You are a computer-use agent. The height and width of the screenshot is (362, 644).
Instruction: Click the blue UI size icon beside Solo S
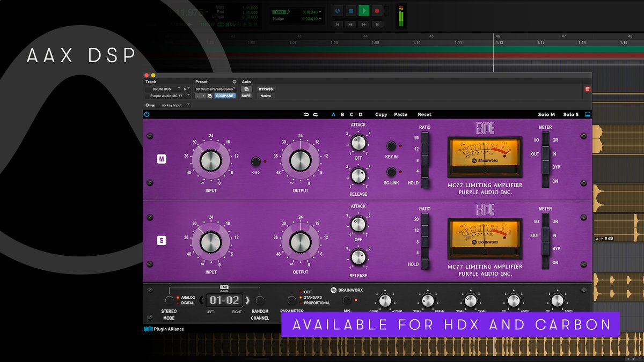587,114
